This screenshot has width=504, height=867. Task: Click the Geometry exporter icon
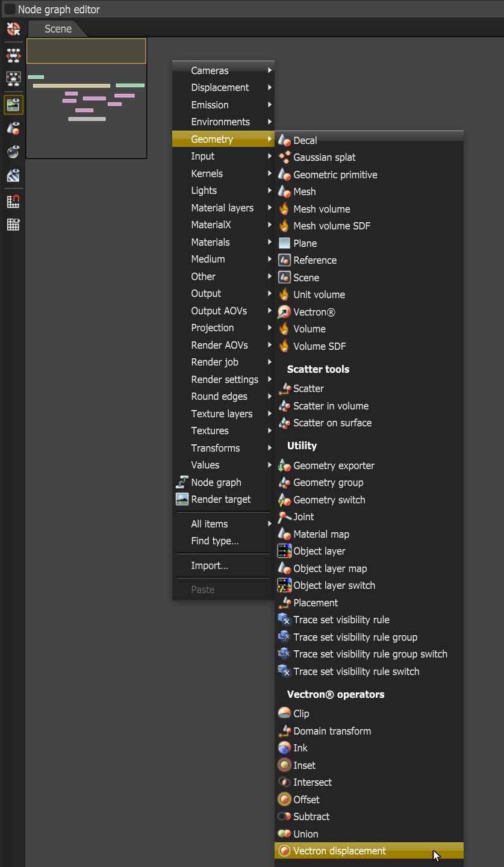284,465
